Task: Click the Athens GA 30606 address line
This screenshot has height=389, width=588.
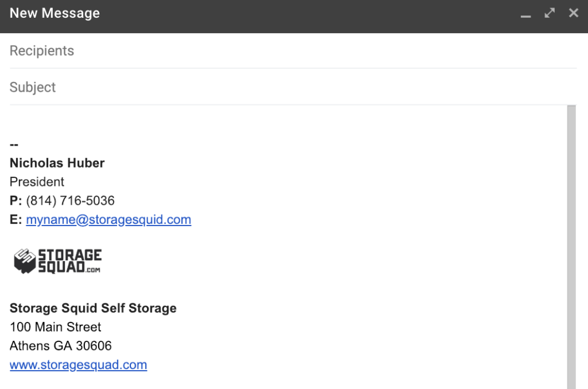Action: click(61, 347)
